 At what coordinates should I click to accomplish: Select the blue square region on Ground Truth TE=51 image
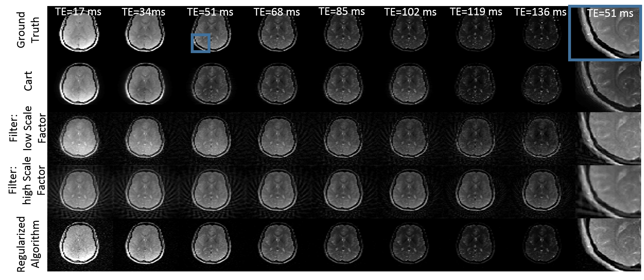pyautogui.click(x=200, y=43)
